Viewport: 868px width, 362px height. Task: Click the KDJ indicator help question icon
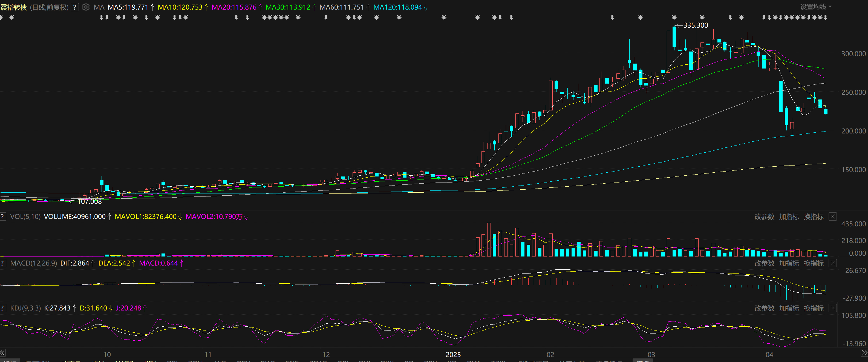point(2,308)
